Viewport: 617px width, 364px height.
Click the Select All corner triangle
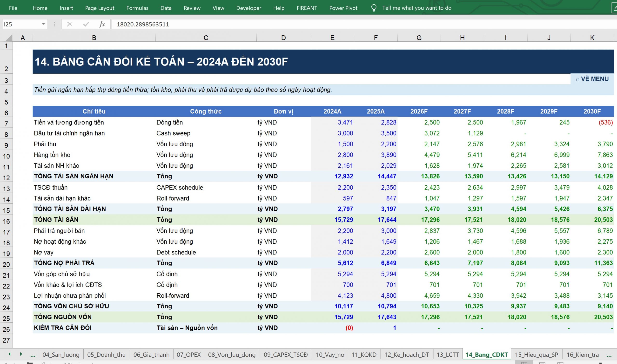point(9,38)
